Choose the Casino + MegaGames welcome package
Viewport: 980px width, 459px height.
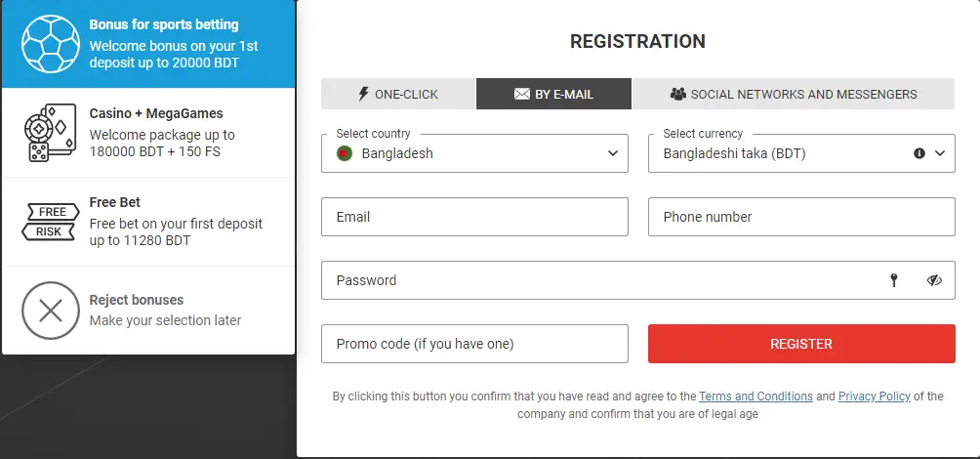tap(156, 133)
